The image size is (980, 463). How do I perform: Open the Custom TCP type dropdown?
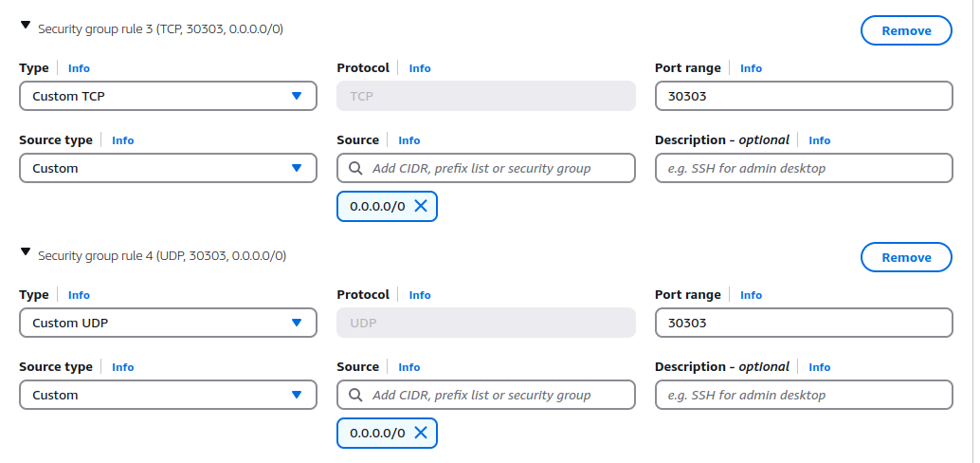168,96
